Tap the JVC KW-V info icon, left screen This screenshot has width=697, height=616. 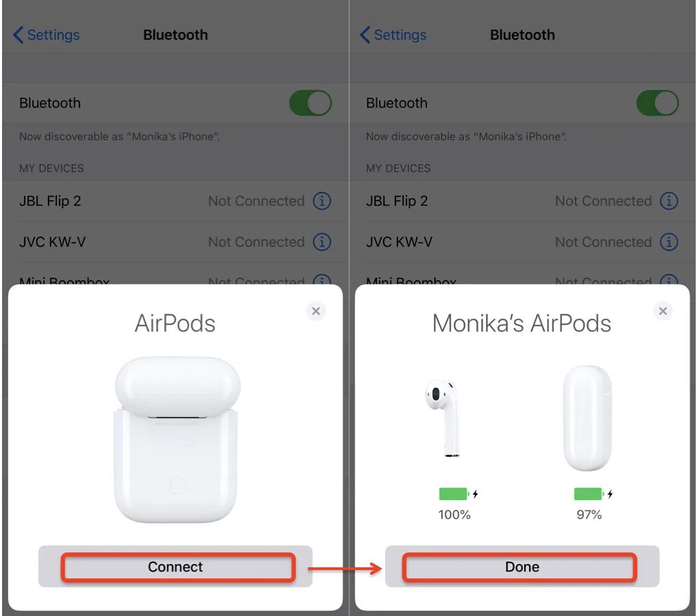322,242
